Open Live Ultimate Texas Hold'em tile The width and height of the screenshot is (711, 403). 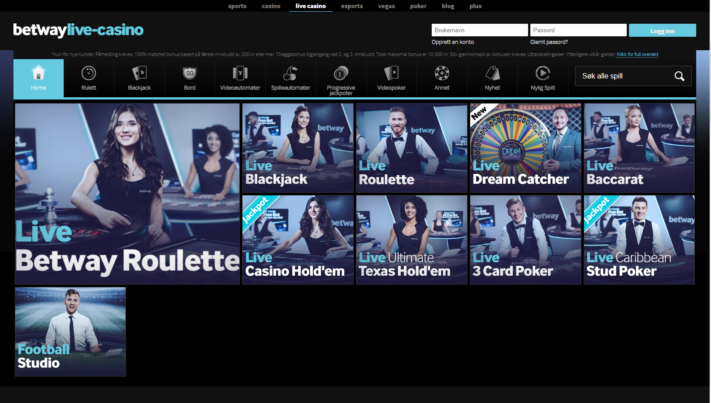click(x=411, y=240)
